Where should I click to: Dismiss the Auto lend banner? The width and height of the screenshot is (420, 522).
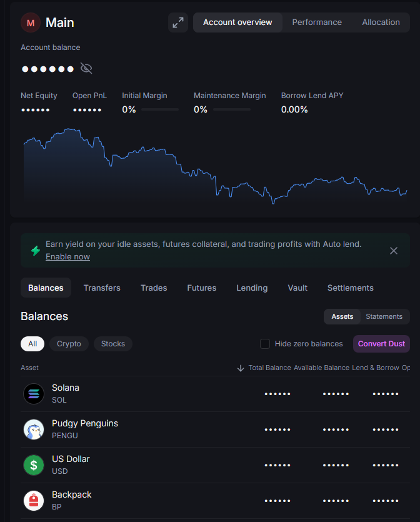[x=394, y=251]
